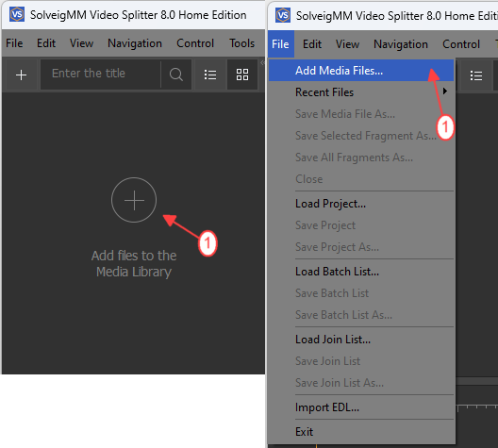Switch to grid view in the left window
This screenshot has width=498, height=448.
[242, 75]
